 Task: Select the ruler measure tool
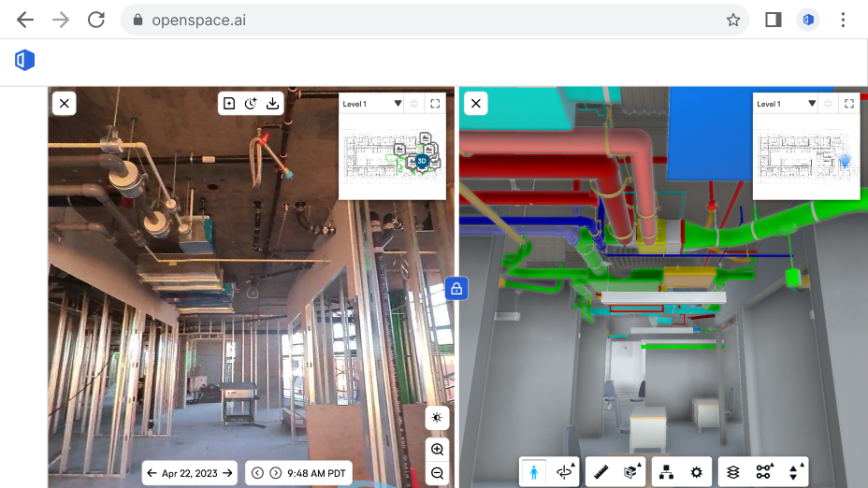pyautogui.click(x=601, y=472)
